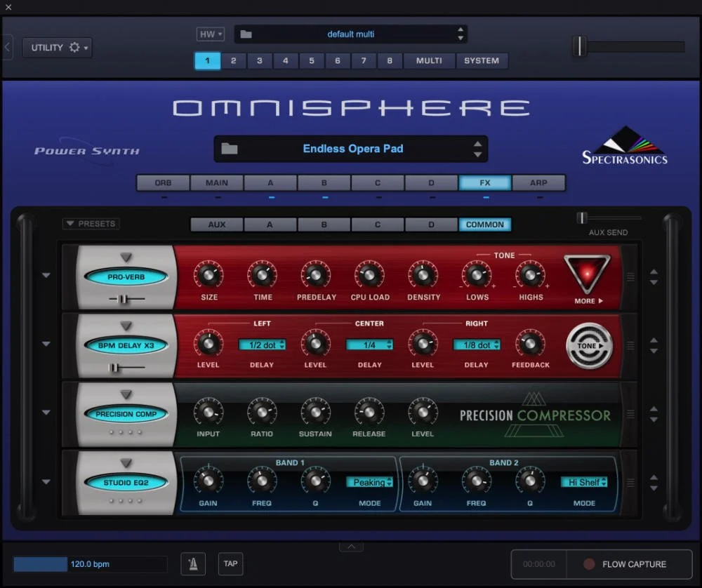Click the SYSTEM button
Viewport: 702px width, 588px height.
[482, 60]
